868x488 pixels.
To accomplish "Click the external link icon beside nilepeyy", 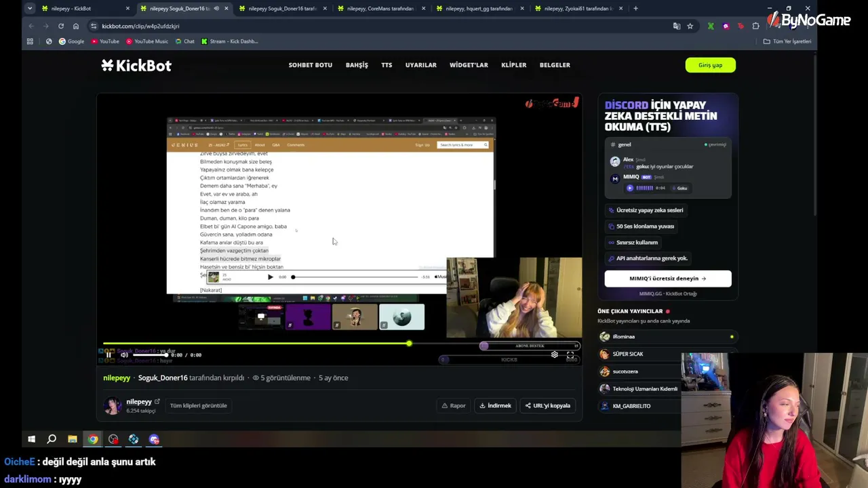I will 157,402.
